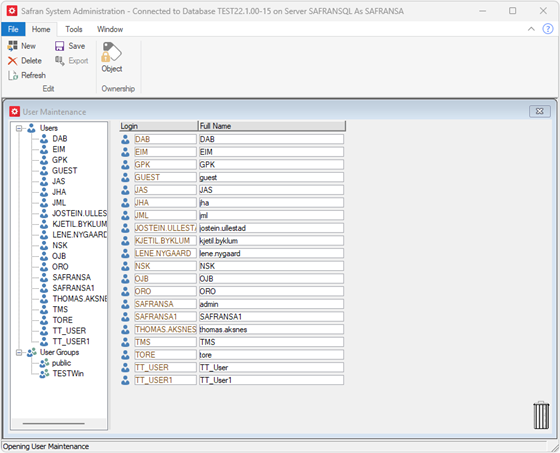Click the Save floppy disk icon
This screenshot has height=453, width=560.
coord(59,46)
